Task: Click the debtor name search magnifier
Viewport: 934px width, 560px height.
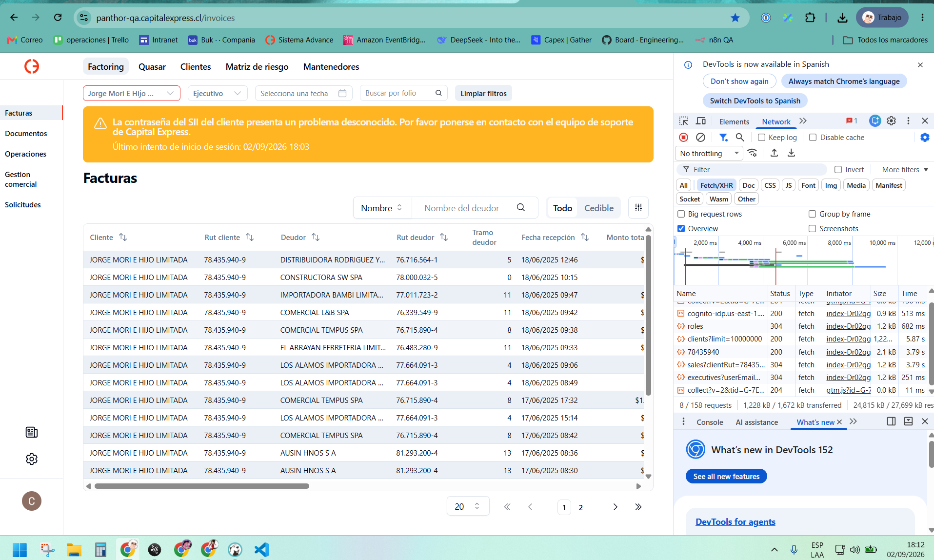Action: click(521, 208)
